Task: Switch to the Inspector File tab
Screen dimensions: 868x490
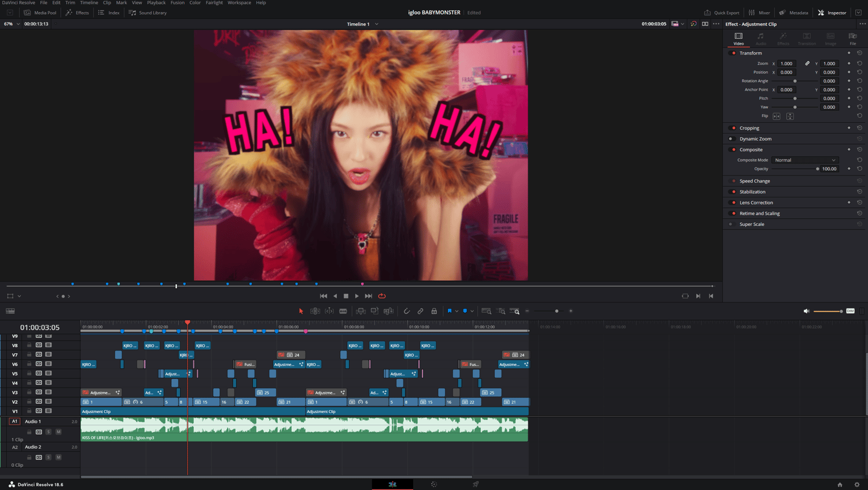Action: (852, 39)
